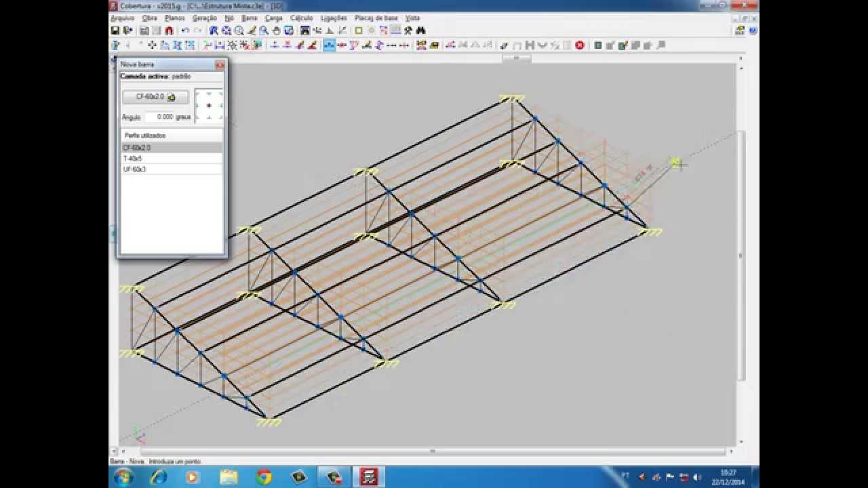The image size is (868, 488).
Task: Open the Arquivo menu
Action: pos(123,18)
